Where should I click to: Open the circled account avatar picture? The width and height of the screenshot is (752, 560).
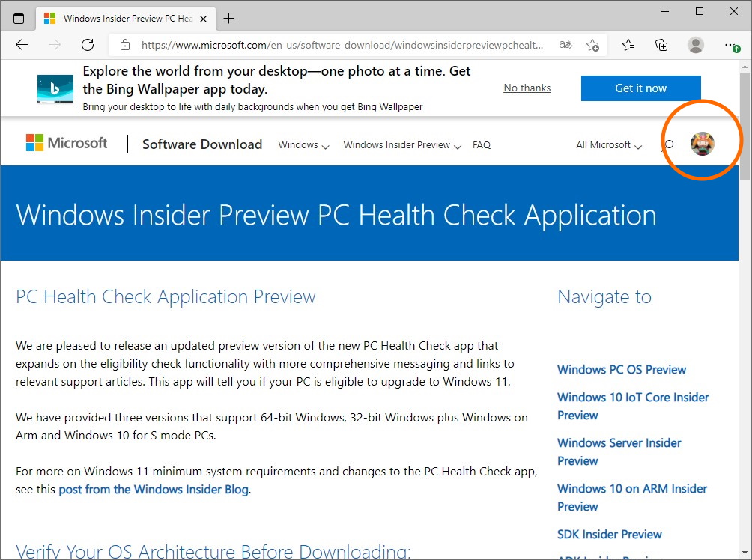702,144
